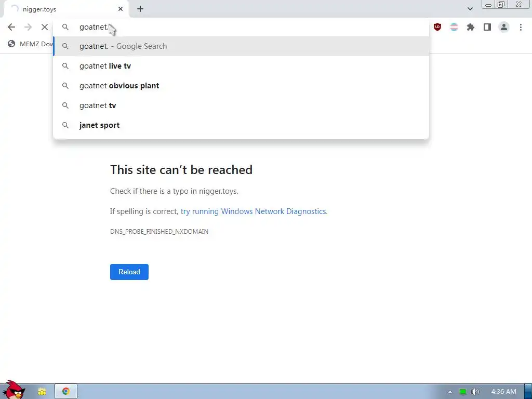Image resolution: width=532 pixels, height=399 pixels.
Task: Pick the 'goatnet obvious plant' suggestion
Action: [x=241, y=86]
